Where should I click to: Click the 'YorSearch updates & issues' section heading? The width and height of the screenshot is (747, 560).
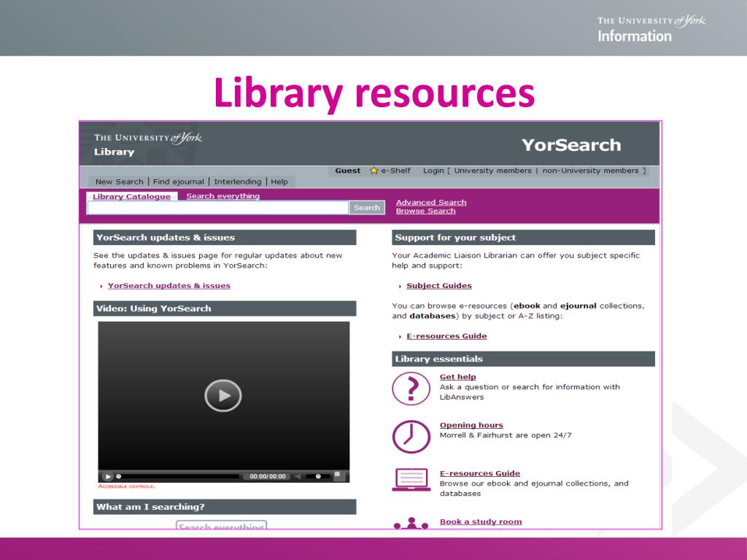[x=225, y=238]
